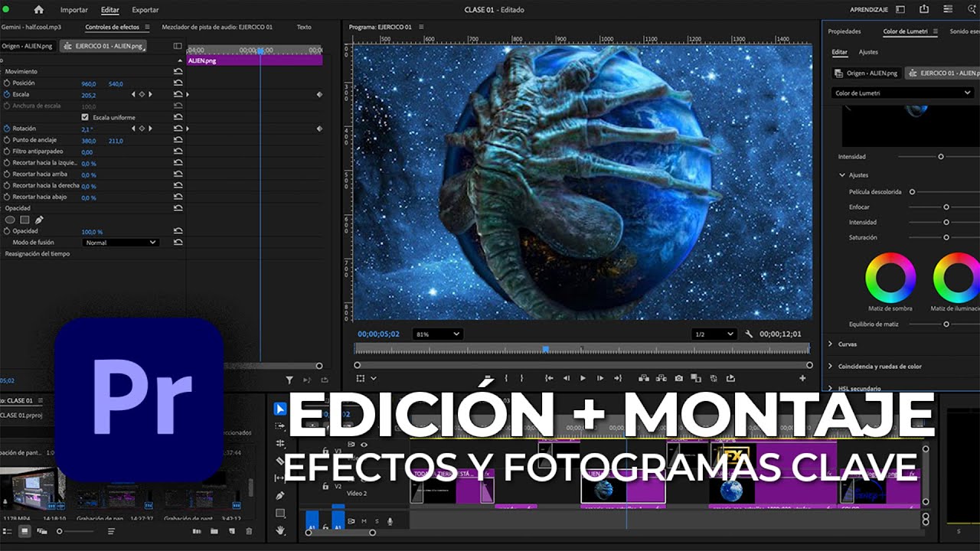Pick the Rectangle tool in tools panel
Screen dimensions: 980x551
[x=279, y=513]
